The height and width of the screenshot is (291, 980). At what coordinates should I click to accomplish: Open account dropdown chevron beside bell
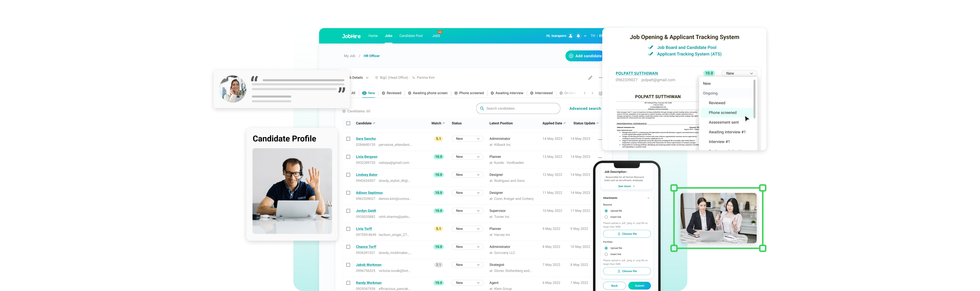click(x=585, y=36)
